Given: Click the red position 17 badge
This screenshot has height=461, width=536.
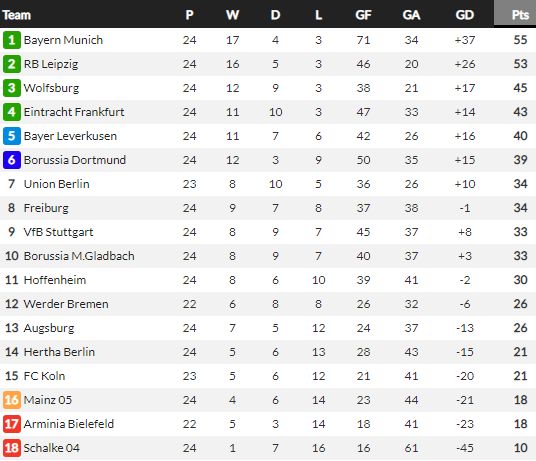Looking at the screenshot, I should coord(12,424).
